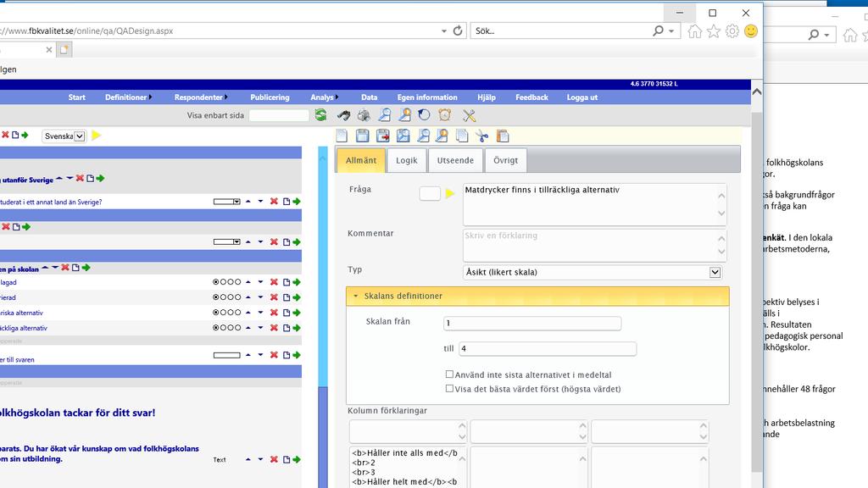Image resolution: width=868 pixels, height=488 pixels.
Task: Click the green arrow on the bottom Text row
Action: pyautogui.click(x=297, y=459)
